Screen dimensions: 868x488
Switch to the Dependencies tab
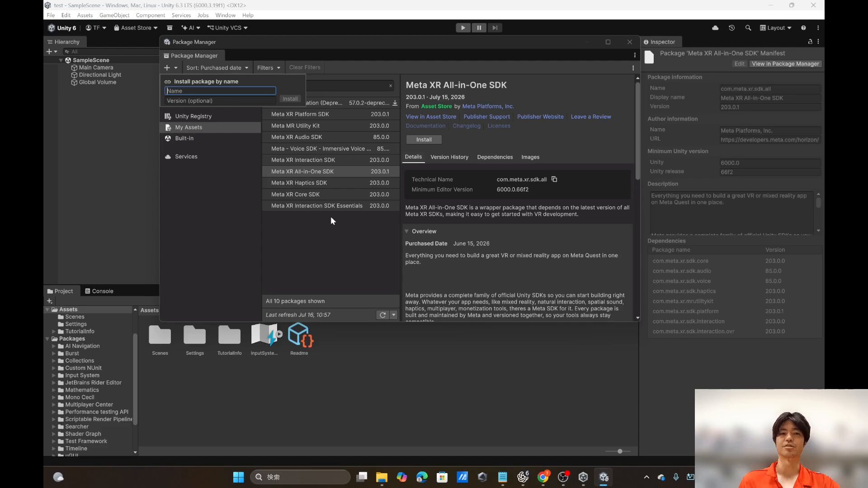click(495, 157)
